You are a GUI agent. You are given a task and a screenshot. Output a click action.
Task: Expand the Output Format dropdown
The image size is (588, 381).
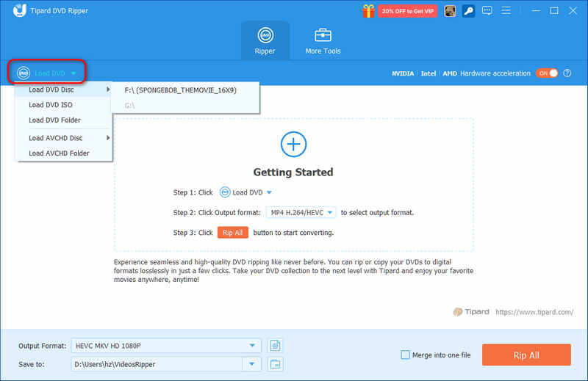[x=252, y=346]
